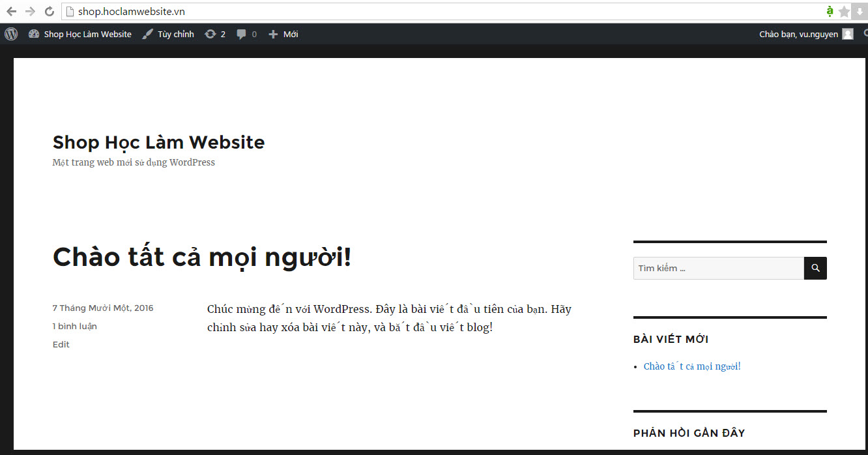Click the date 7 Tháng Mười Một, 2016
Image resolution: width=868 pixels, height=455 pixels.
click(102, 307)
